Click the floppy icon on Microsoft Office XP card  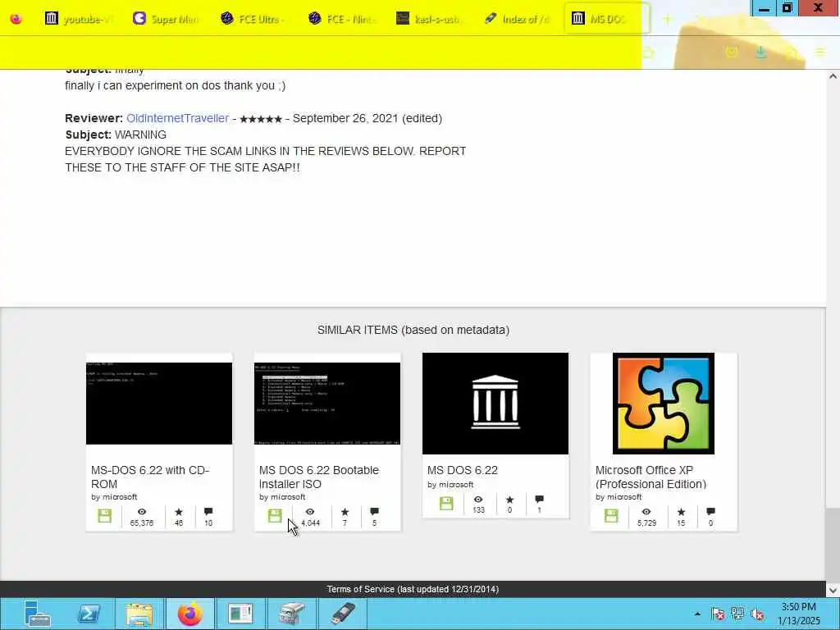(x=611, y=516)
